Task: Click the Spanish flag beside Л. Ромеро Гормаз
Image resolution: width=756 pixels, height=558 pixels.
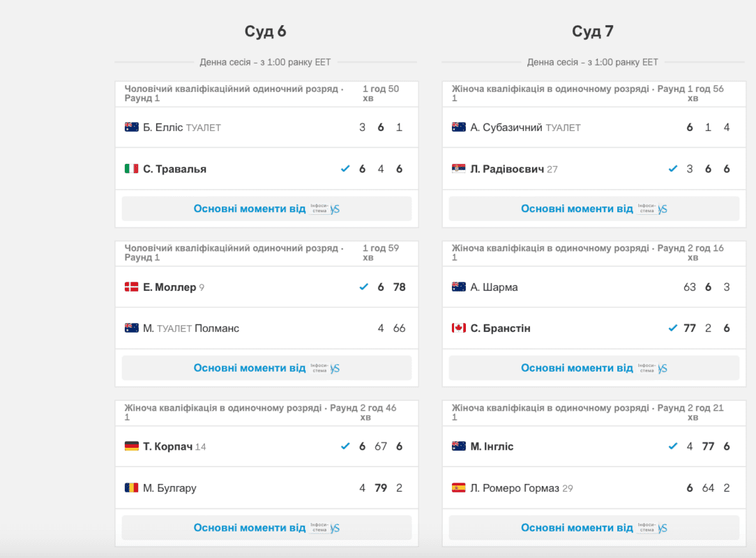Action: 458,488
